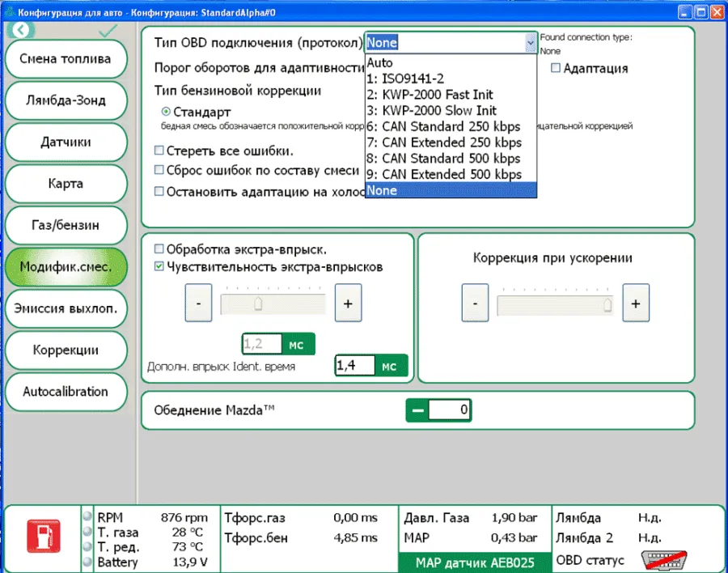Click the 13,9 V battery reading
Viewport: 728px width, 573px height.
click(190, 562)
